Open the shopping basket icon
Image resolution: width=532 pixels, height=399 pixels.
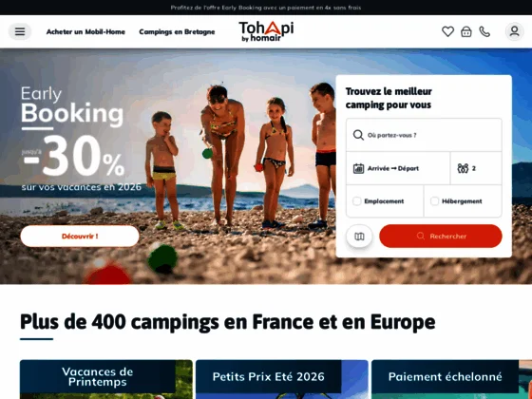click(465, 31)
